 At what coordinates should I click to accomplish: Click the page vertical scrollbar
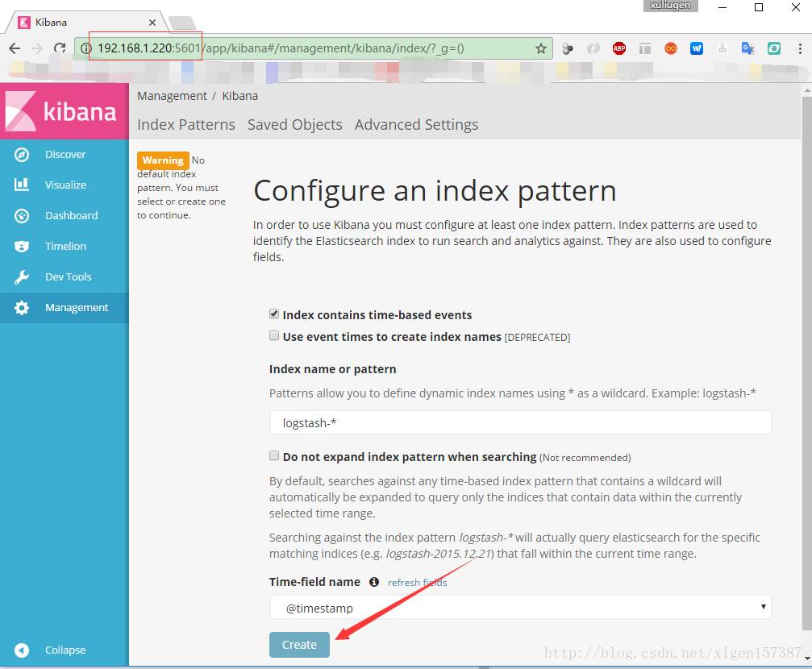pos(806,363)
